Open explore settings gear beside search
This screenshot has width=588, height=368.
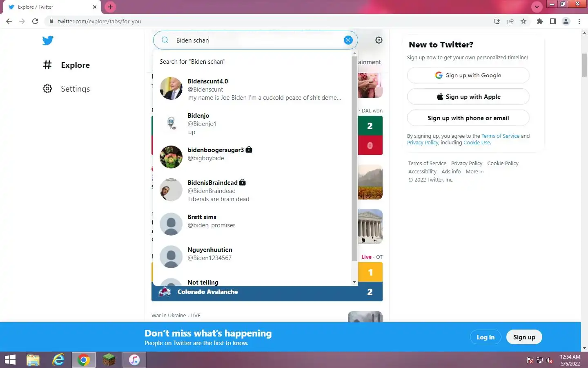[379, 40]
